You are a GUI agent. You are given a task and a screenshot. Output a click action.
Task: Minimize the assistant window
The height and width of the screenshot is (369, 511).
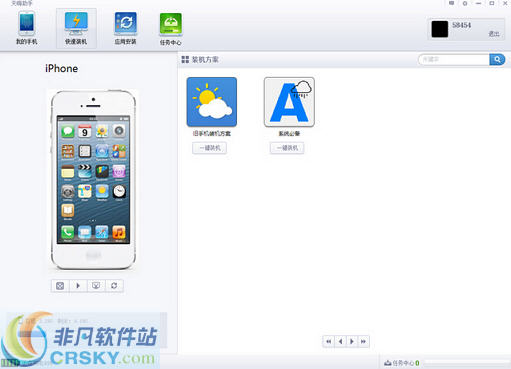[478, 3]
